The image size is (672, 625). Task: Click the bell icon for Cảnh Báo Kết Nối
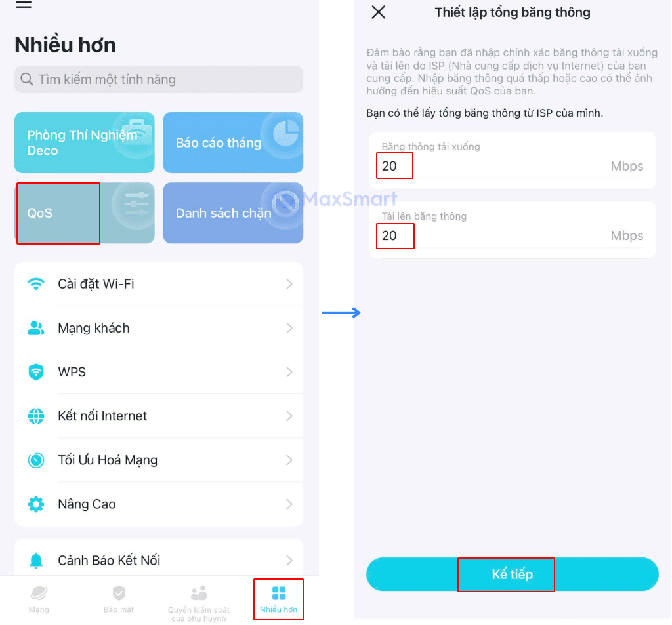[36, 560]
